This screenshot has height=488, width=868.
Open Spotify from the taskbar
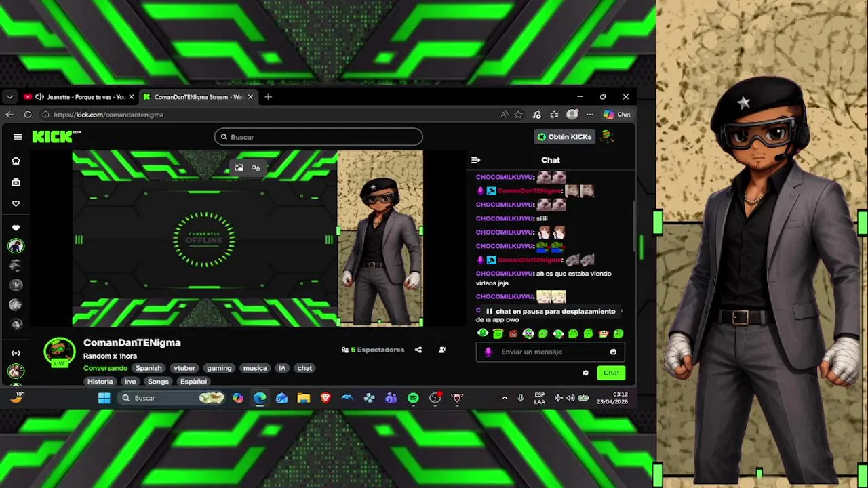(x=413, y=399)
